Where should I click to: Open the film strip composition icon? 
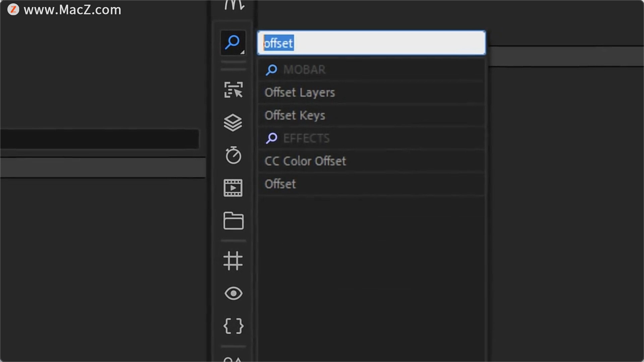tap(233, 188)
